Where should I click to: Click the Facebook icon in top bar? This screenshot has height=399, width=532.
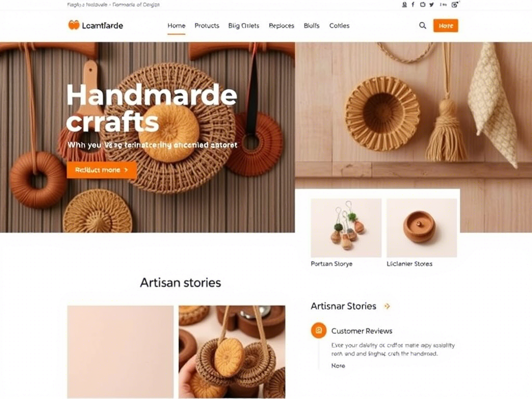click(413, 4)
